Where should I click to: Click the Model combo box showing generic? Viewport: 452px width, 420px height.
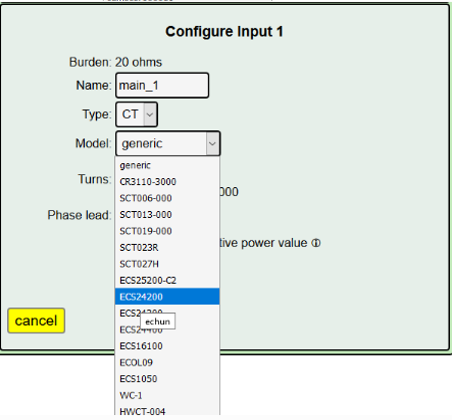tap(168, 144)
